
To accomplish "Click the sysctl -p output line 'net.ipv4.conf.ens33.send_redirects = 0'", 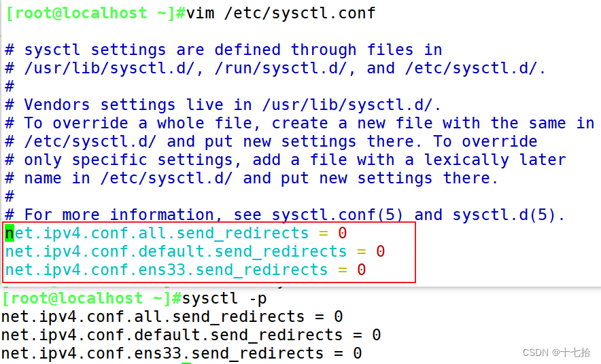I will 182,354.
